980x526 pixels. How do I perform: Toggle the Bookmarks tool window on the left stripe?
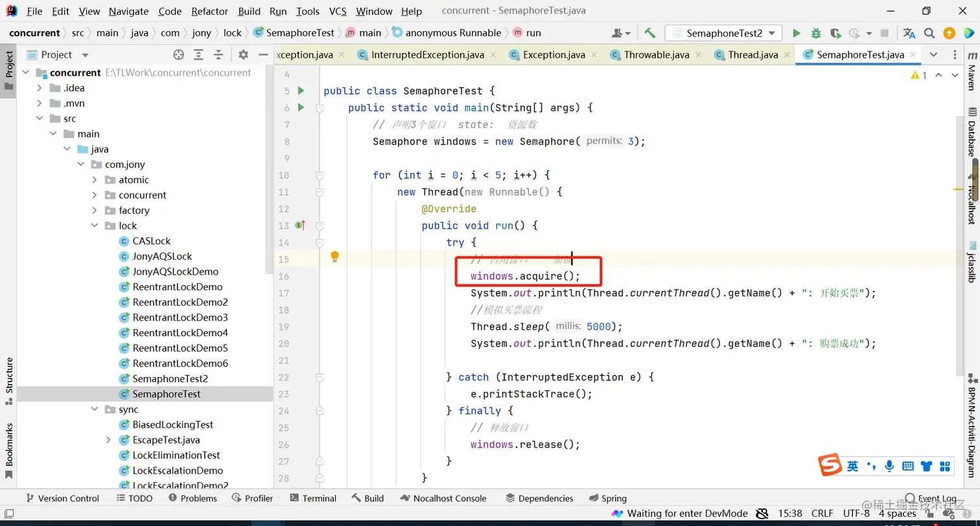[9, 451]
